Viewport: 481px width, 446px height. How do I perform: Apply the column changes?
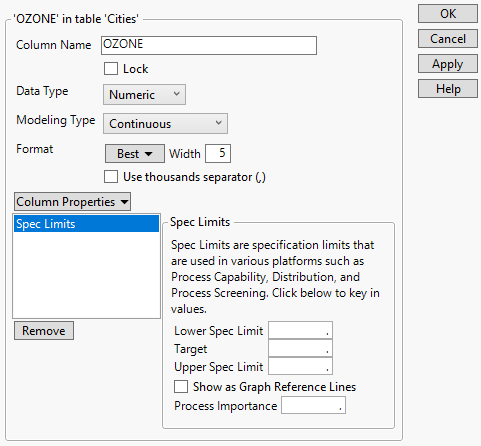pyautogui.click(x=448, y=64)
